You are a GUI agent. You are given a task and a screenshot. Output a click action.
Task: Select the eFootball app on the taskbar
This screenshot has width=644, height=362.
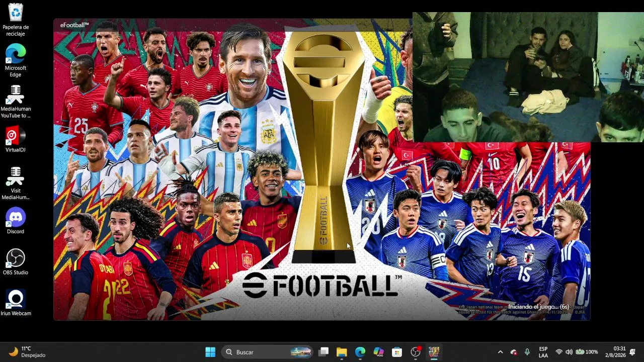[x=434, y=352]
